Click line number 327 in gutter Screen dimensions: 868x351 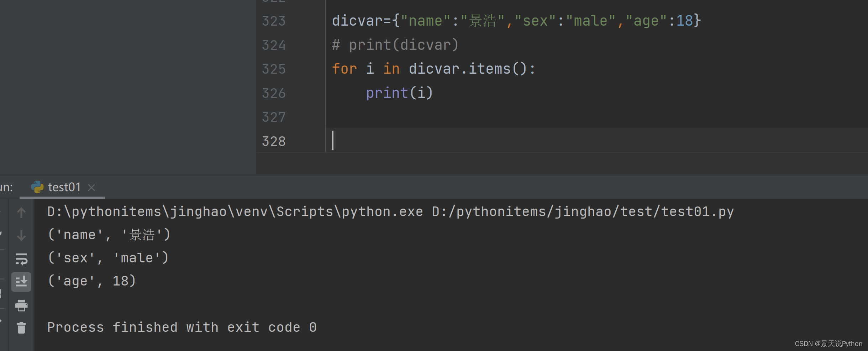tap(274, 117)
